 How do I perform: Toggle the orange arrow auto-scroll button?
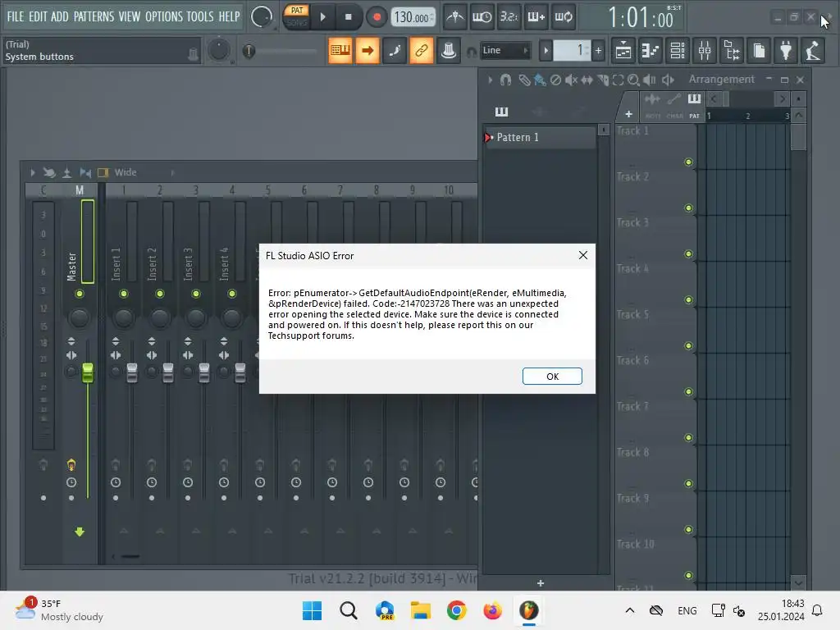[367, 50]
